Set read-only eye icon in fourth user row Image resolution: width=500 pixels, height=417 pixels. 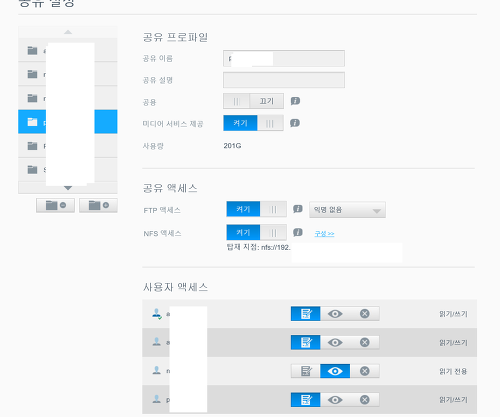tap(335, 400)
